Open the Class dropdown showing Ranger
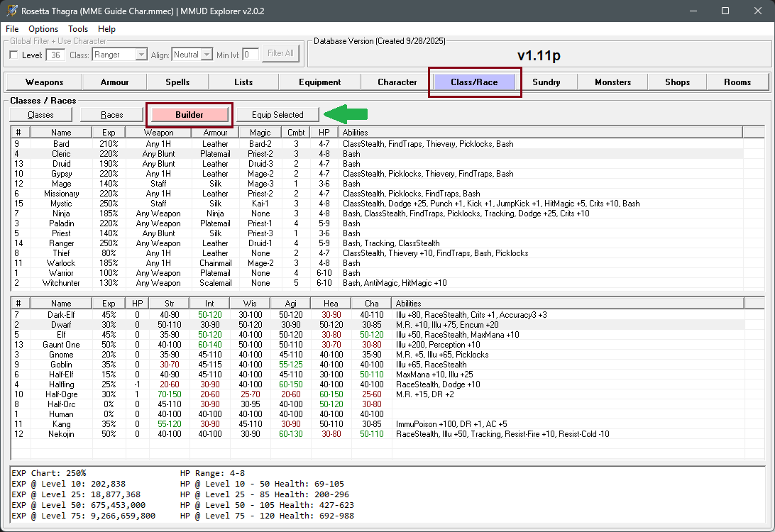 [141, 55]
